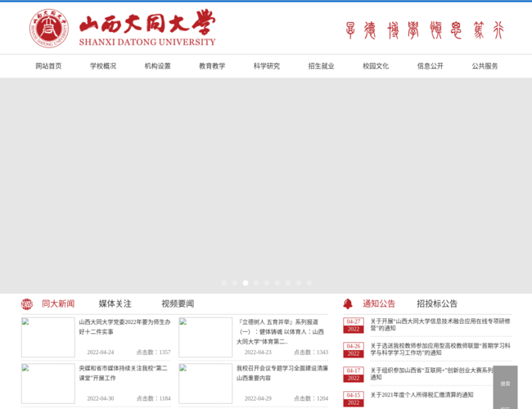Select the eighth carousel slide dot
Viewport: 532px width, 409px height.
point(299,283)
